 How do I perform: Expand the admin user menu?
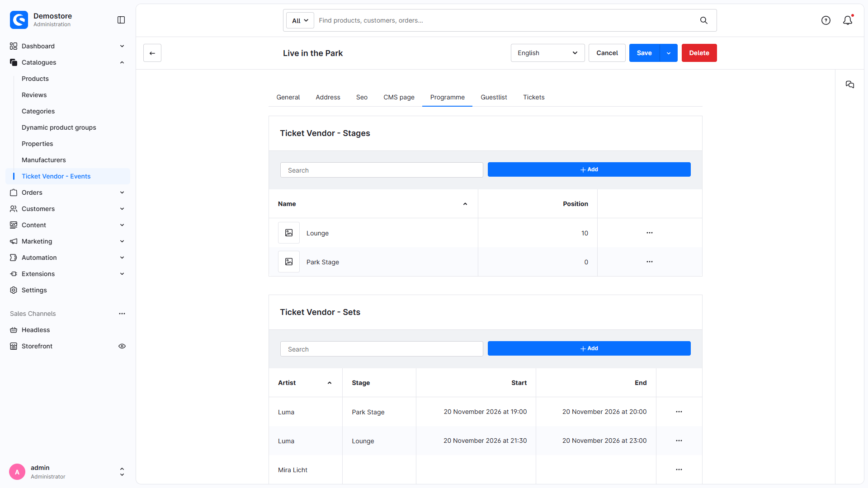tap(122, 472)
